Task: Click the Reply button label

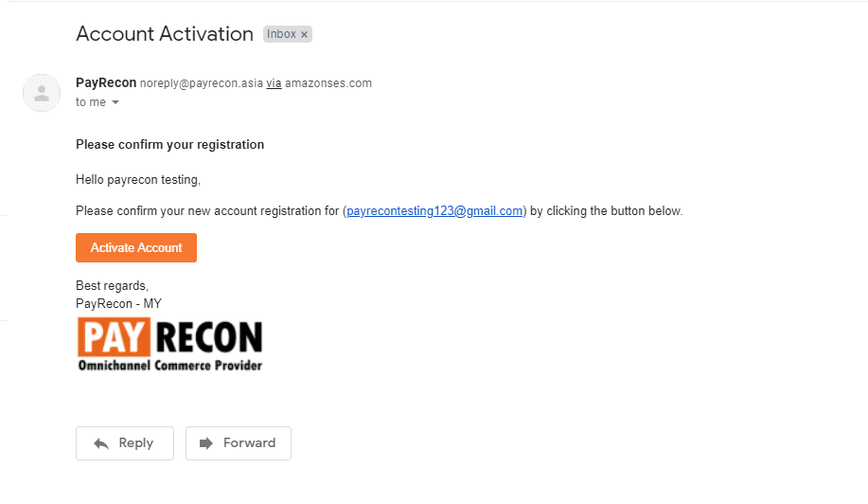Action: click(136, 443)
